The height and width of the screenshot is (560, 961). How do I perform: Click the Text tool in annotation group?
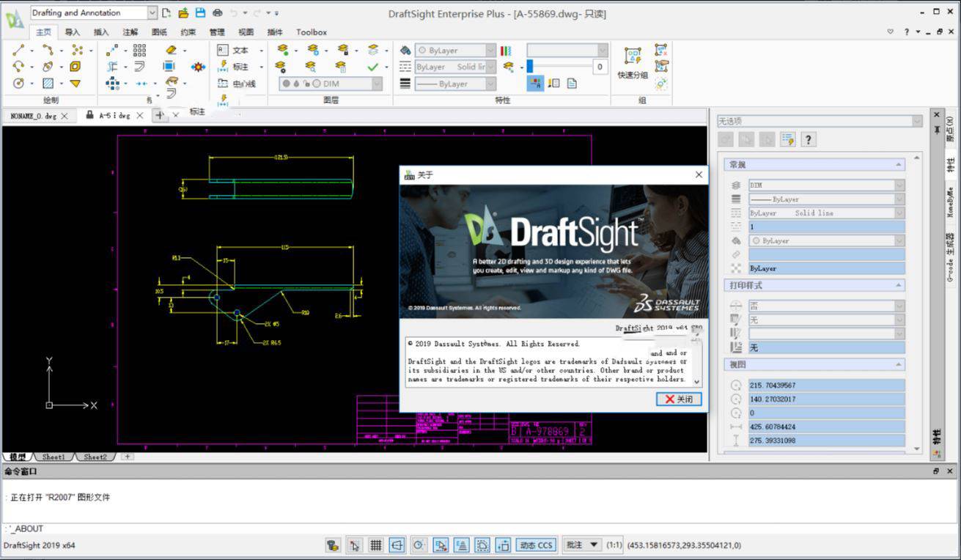click(234, 50)
